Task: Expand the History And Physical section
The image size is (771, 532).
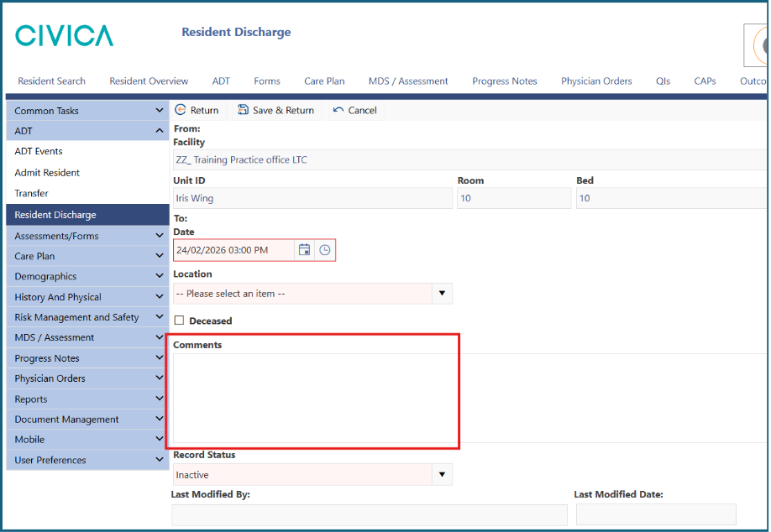Action: (x=87, y=297)
